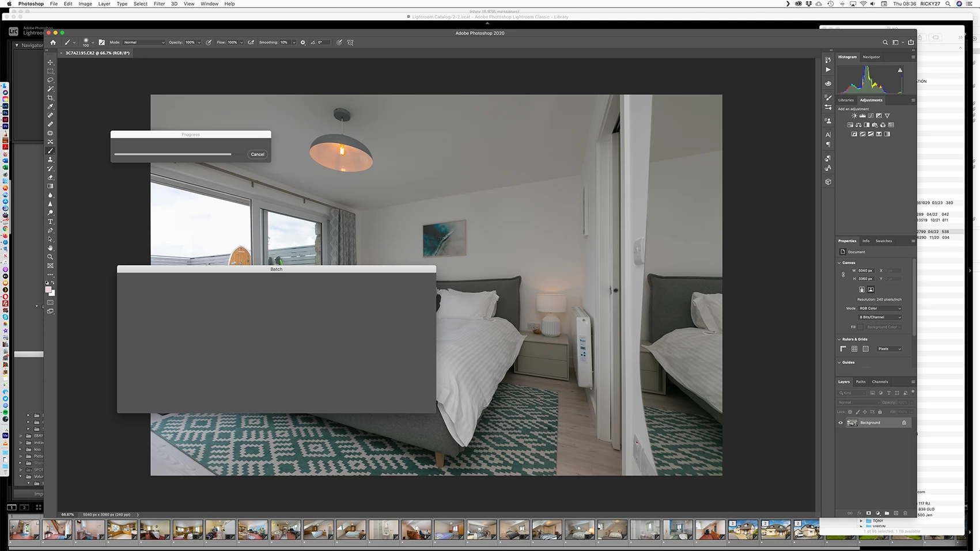The width and height of the screenshot is (980, 551).
Task: Open the 3D panel cube icon
Action: click(828, 181)
